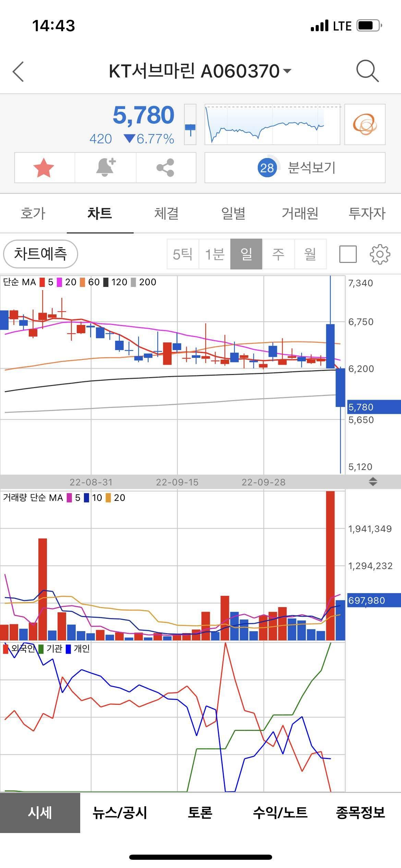Tap the 5,780 current price marker on axis
This screenshot has width=401, height=868.
tap(374, 407)
